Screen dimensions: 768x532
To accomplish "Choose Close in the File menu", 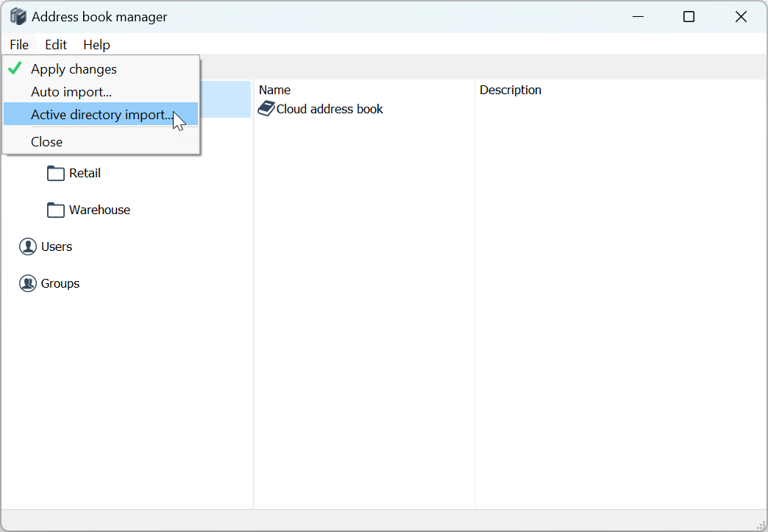I will pyautogui.click(x=46, y=142).
